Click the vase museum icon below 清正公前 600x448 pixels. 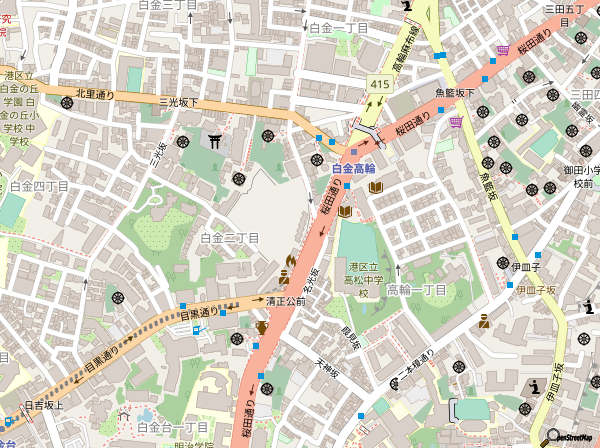[x=263, y=326]
